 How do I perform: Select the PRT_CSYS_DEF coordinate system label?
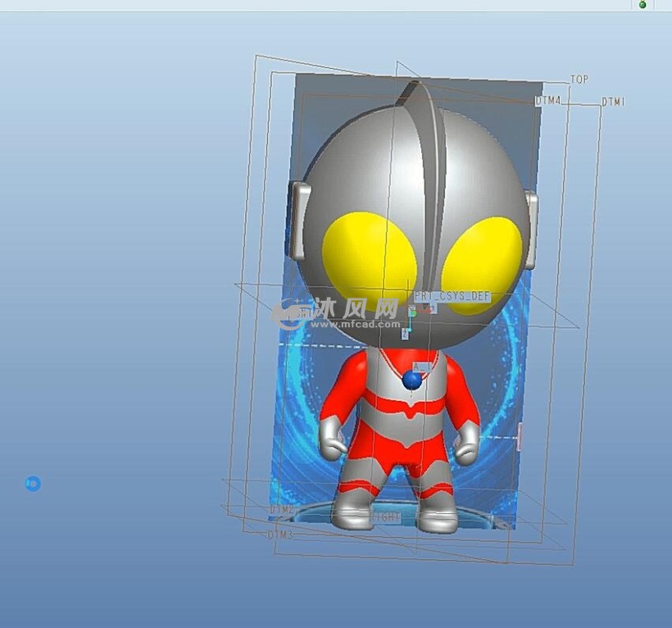point(452,296)
